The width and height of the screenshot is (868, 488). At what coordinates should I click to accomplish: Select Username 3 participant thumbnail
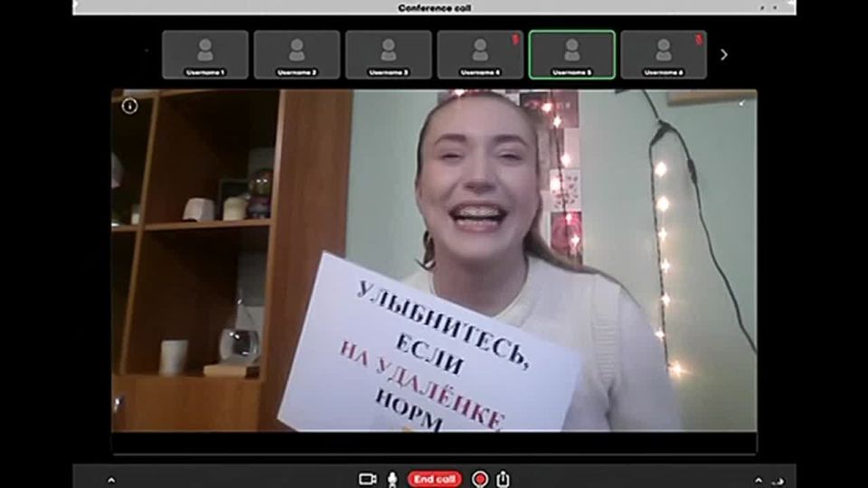tap(388, 55)
